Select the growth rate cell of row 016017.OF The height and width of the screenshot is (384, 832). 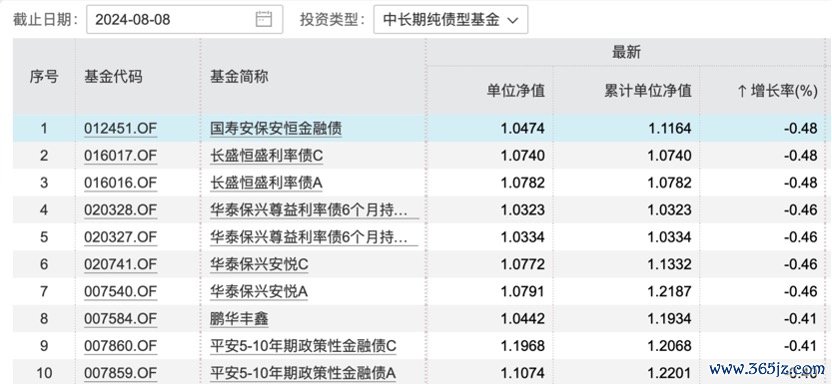click(x=801, y=155)
